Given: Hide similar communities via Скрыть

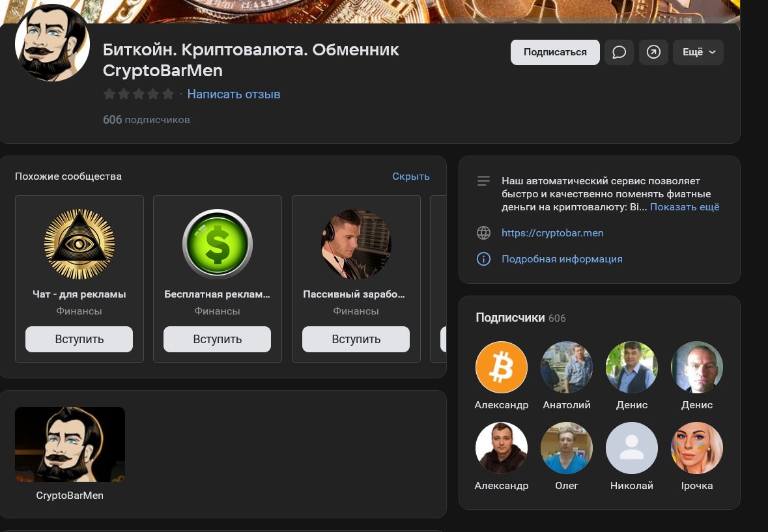Looking at the screenshot, I should pos(411,176).
